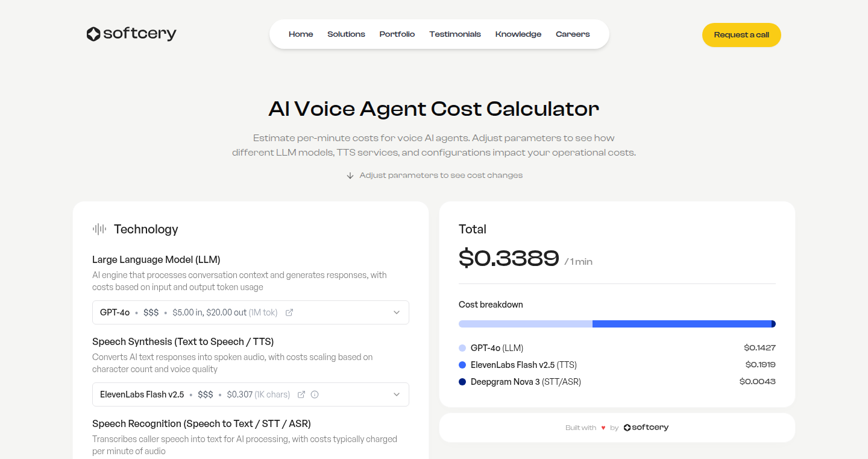Image resolution: width=868 pixels, height=459 pixels.
Task: Open external pricing link icon for GPT-4o
Action: pyautogui.click(x=289, y=312)
